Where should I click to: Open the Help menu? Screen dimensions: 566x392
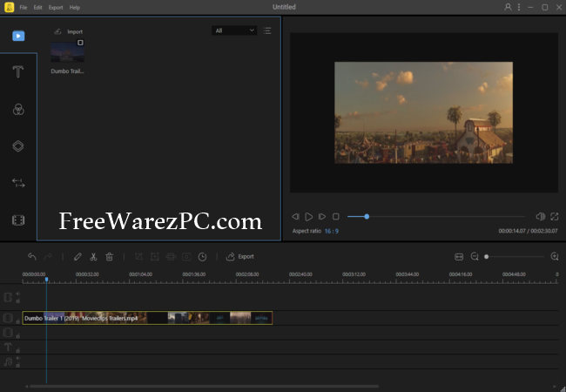click(x=74, y=7)
